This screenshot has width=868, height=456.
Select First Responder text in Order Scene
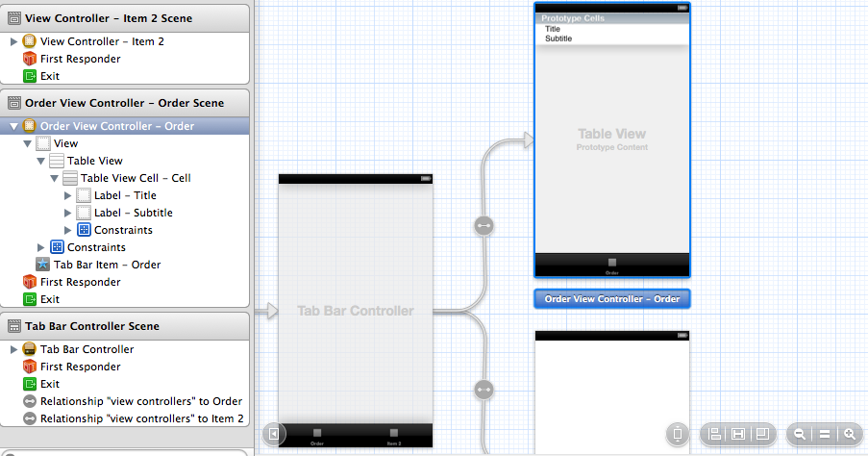tap(81, 282)
